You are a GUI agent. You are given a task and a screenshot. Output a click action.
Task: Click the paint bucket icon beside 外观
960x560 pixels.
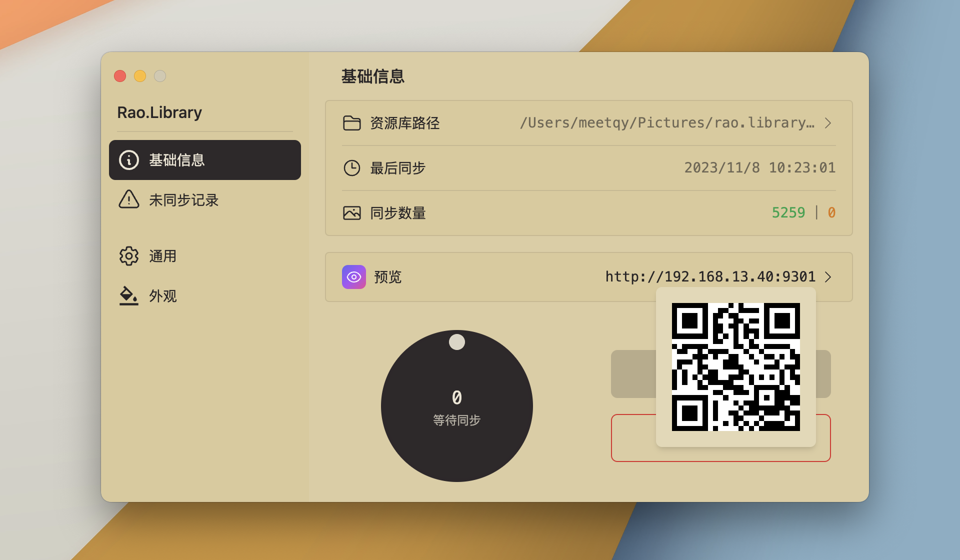tap(129, 295)
